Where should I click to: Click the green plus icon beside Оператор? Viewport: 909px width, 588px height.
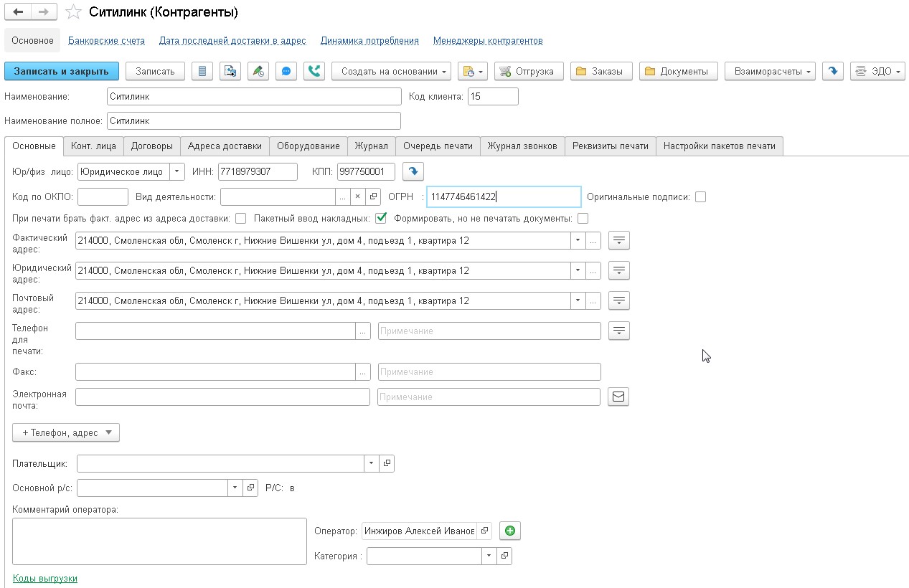click(x=510, y=531)
